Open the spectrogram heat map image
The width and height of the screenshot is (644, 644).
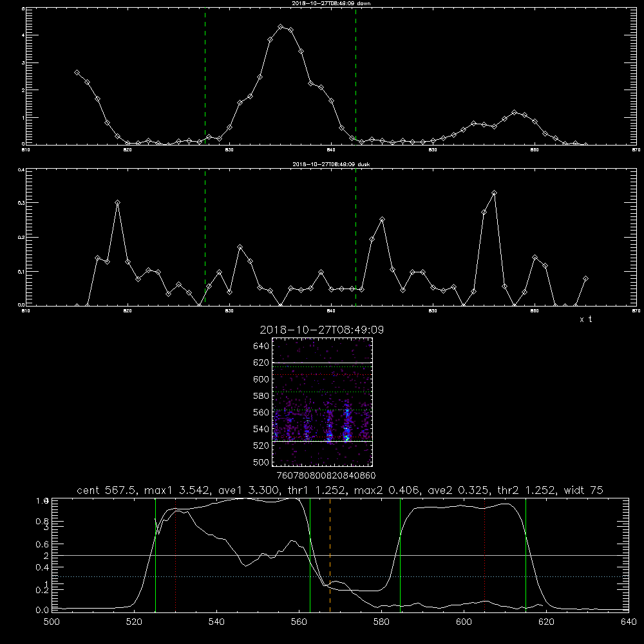[323, 402]
